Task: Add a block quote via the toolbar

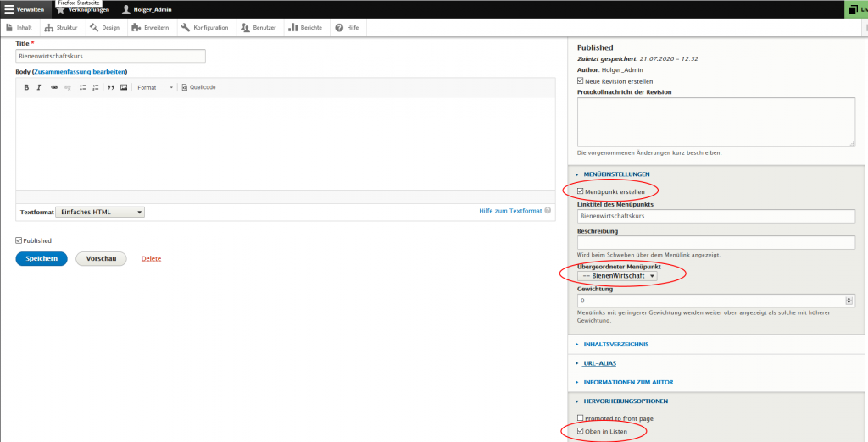Action: (x=111, y=87)
